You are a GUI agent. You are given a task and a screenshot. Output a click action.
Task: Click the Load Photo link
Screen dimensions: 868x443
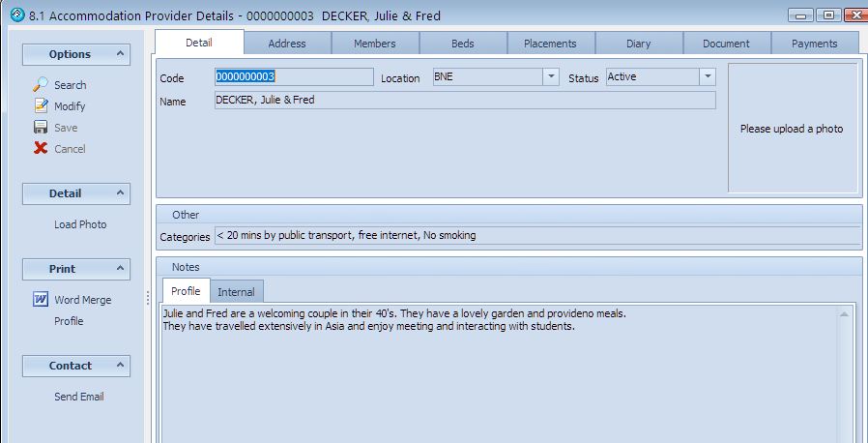tap(80, 224)
